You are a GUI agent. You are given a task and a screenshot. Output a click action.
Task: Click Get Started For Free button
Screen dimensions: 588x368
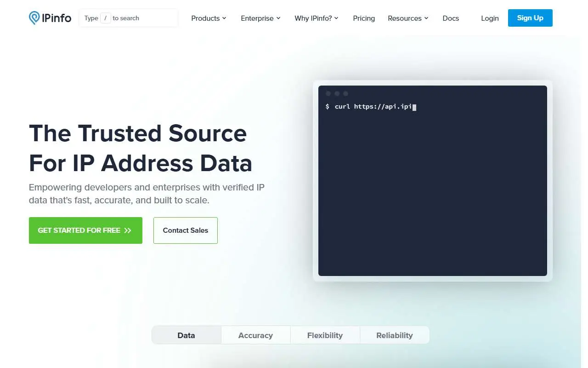pos(85,230)
